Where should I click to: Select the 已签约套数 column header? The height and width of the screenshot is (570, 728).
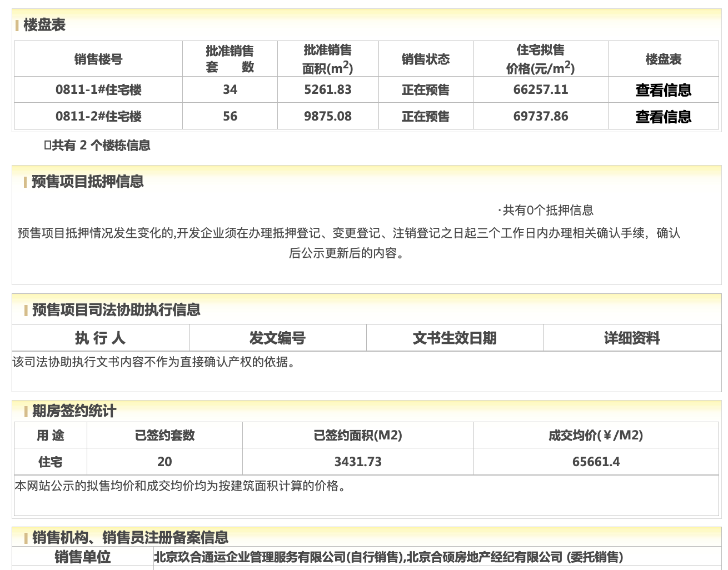tap(164, 436)
